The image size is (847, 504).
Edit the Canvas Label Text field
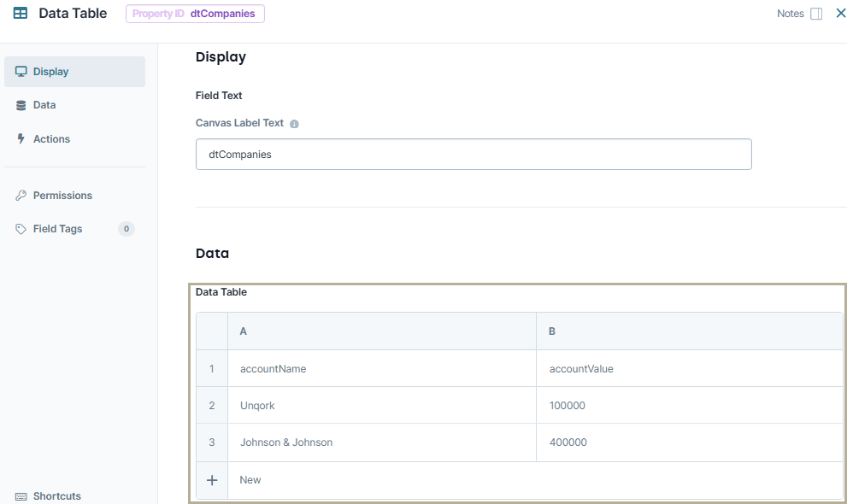coord(473,154)
